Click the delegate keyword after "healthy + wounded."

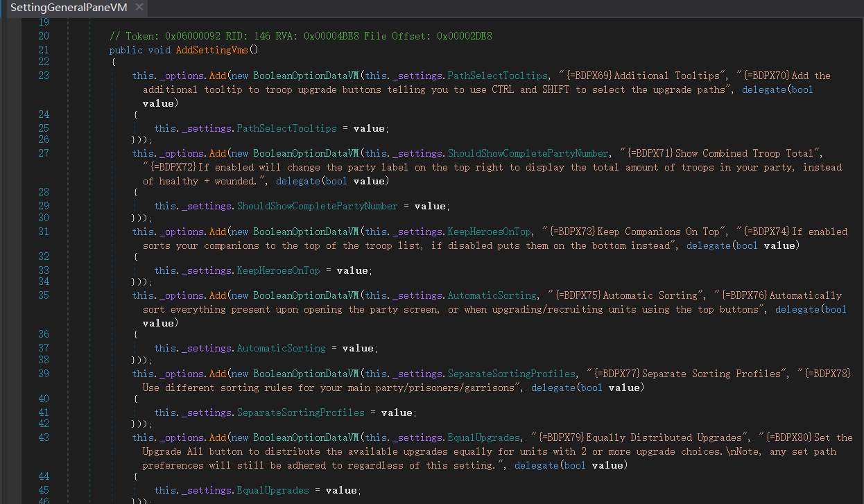pyautogui.click(x=298, y=181)
